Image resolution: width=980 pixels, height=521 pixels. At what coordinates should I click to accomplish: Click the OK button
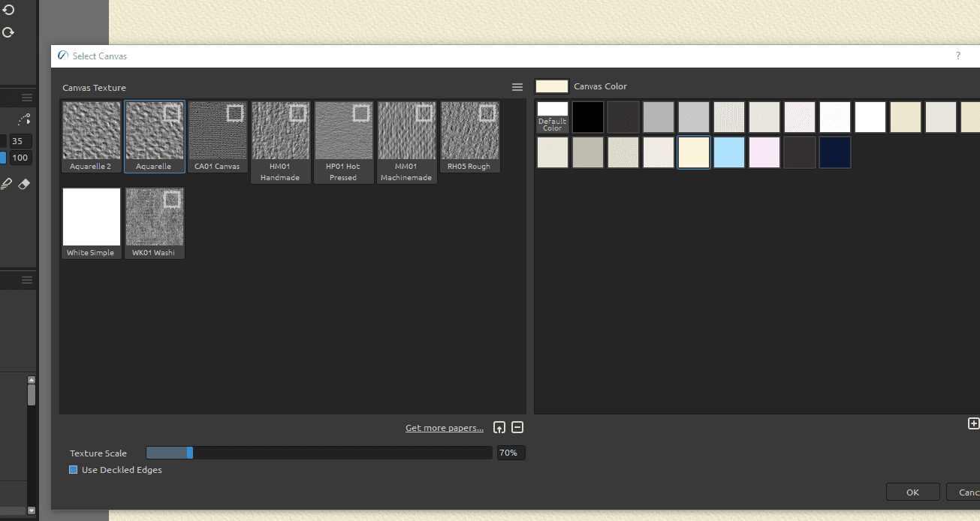coord(912,492)
